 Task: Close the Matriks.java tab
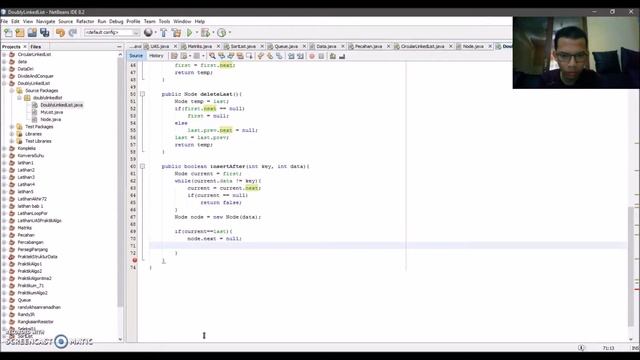tap(218, 47)
